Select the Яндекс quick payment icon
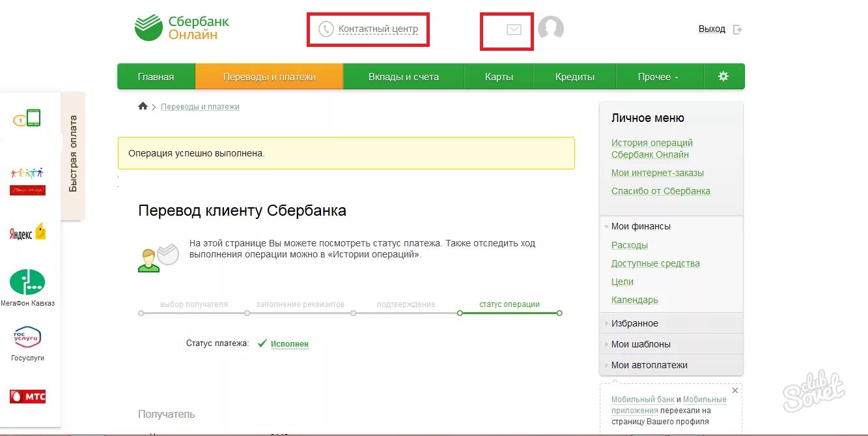This screenshot has width=868, height=436. (x=27, y=232)
